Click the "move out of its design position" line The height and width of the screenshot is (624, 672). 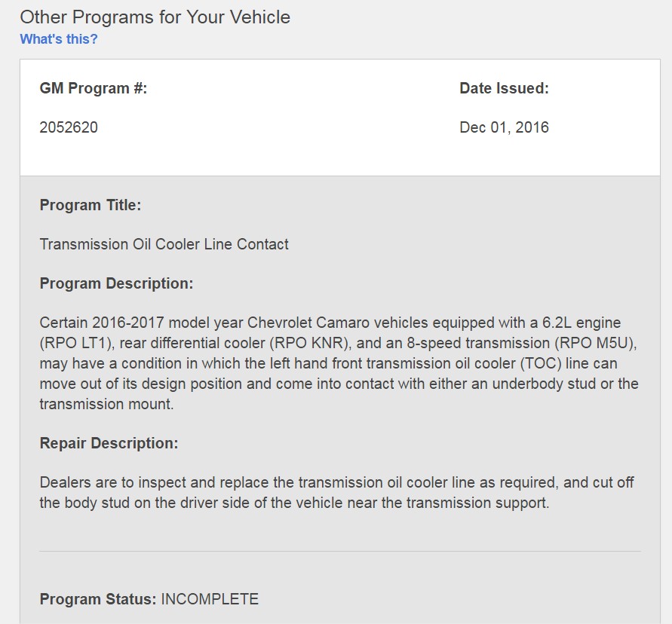[x=339, y=384]
